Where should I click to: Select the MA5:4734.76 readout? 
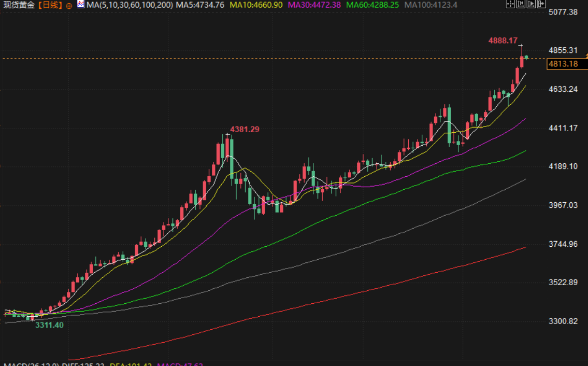pyautogui.click(x=200, y=5)
